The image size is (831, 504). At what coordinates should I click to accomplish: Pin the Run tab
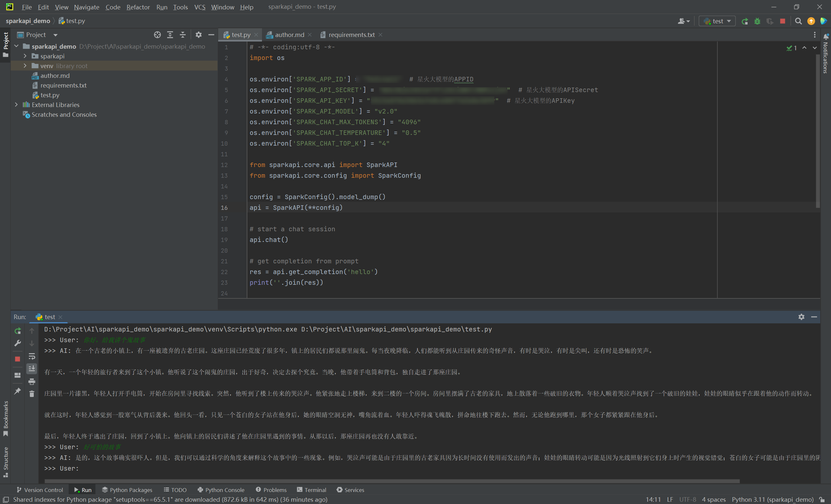click(18, 391)
